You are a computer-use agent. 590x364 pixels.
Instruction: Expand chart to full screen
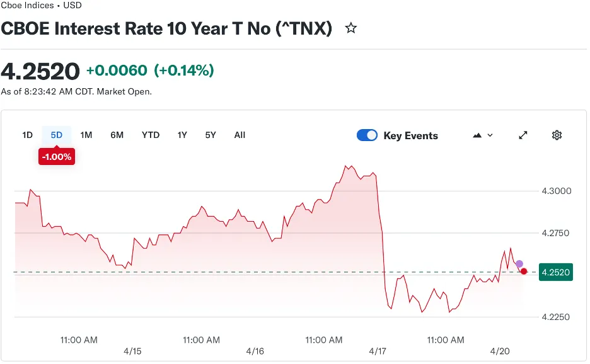[523, 135]
